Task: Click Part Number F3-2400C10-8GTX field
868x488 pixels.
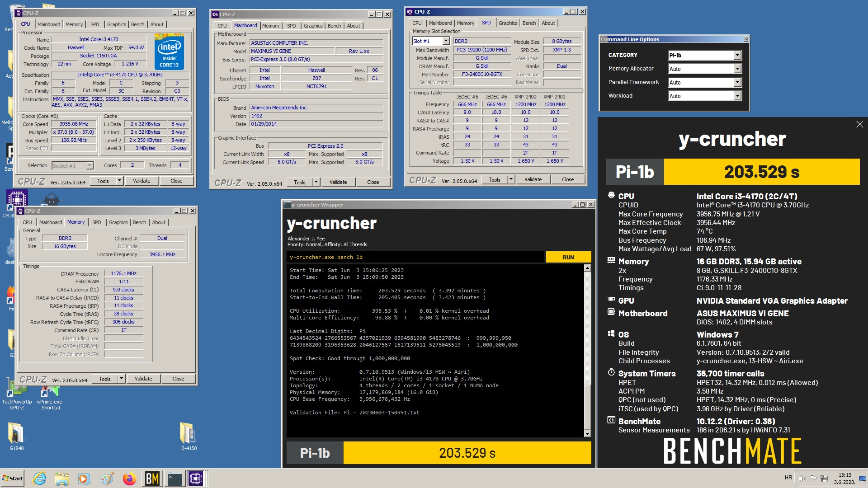Action: (482, 74)
